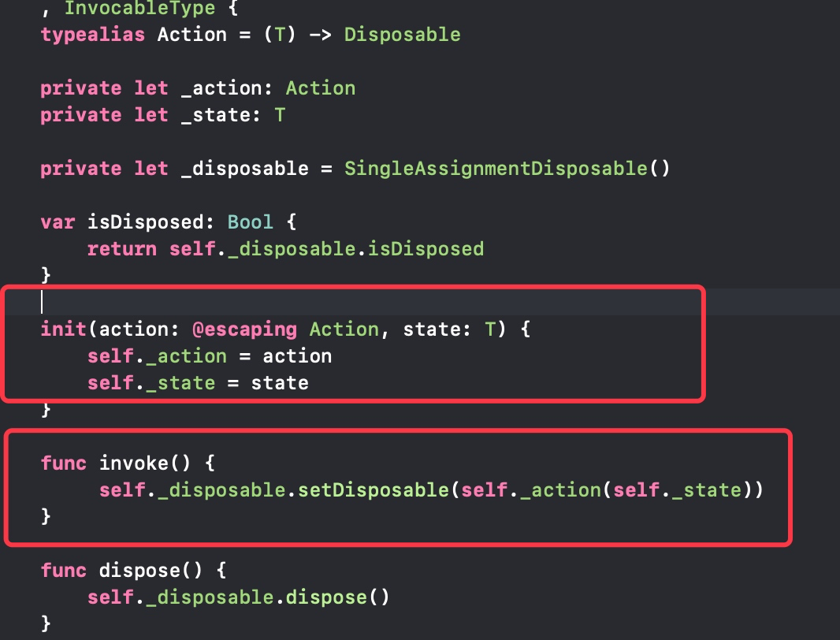
Task: Select the Disposable type name
Action: tap(403, 35)
